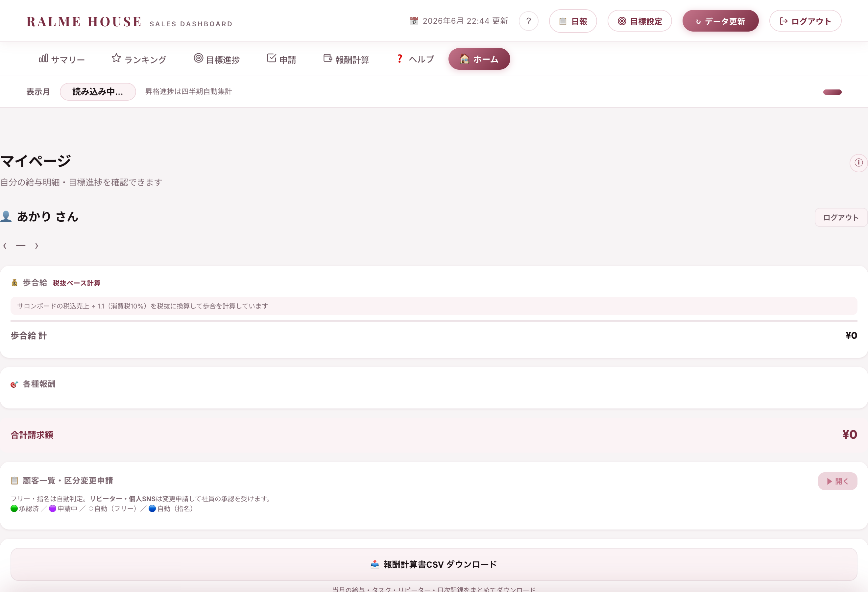Screen dimensions: 868x592
Task: Click the calendar icon by update time
Action: tap(414, 21)
